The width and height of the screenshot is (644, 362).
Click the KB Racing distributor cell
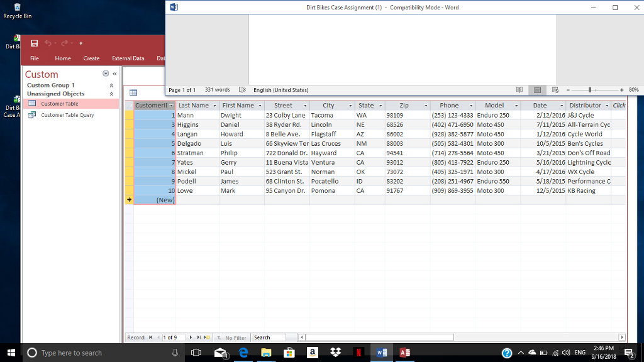click(x=589, y=191)
